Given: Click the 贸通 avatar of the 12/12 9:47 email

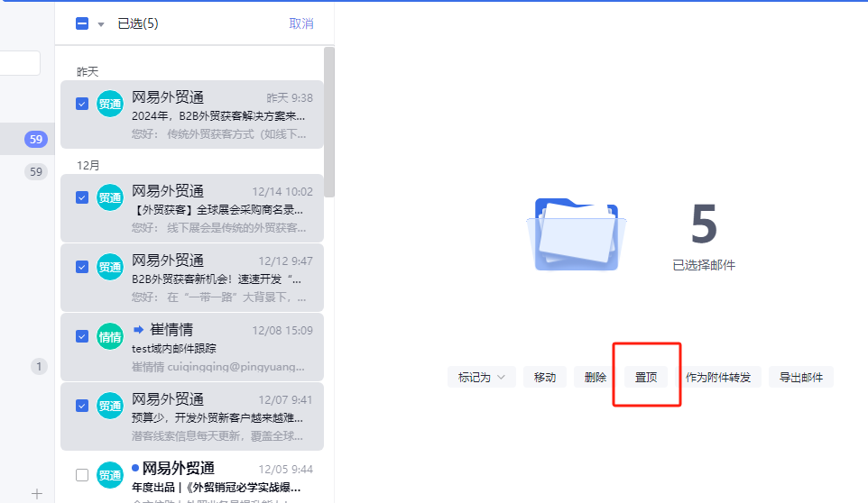Looking at the screenshot, I should point(110,267).
